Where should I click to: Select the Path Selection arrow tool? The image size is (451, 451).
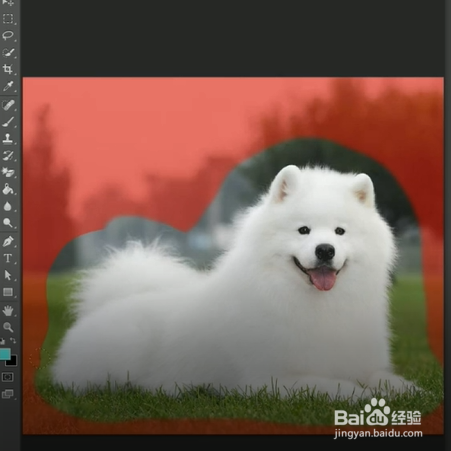8,275
